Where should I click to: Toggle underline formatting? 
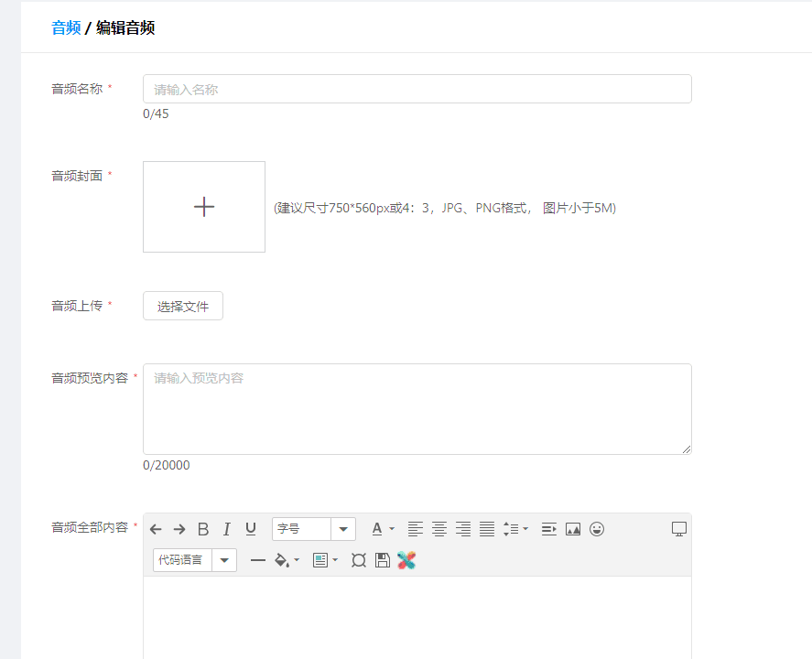point(251,529)
